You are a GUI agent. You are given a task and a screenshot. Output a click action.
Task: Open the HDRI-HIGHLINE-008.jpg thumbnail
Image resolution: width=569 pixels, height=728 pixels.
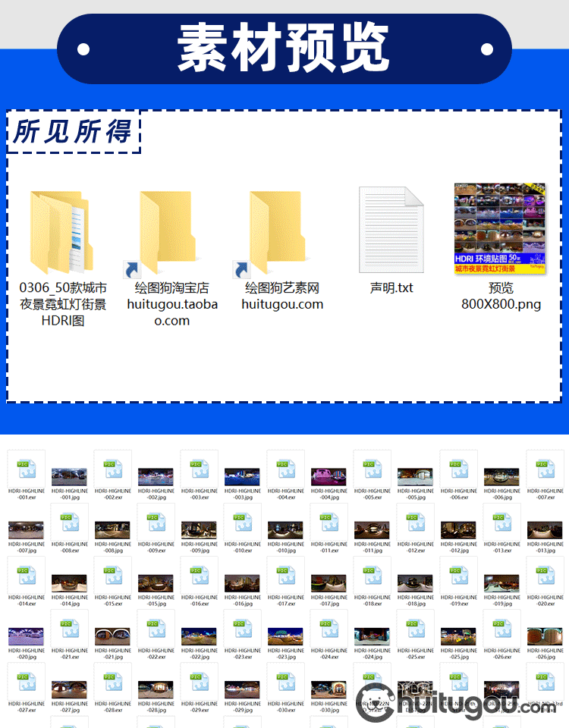pyautogui.click(x=112, y=530)
